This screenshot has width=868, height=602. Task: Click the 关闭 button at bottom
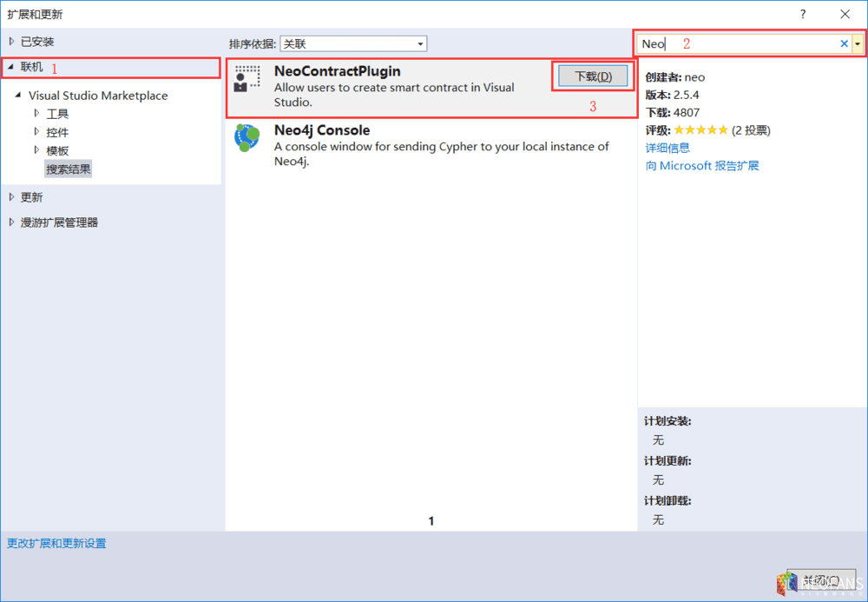(x=821, y=580)
